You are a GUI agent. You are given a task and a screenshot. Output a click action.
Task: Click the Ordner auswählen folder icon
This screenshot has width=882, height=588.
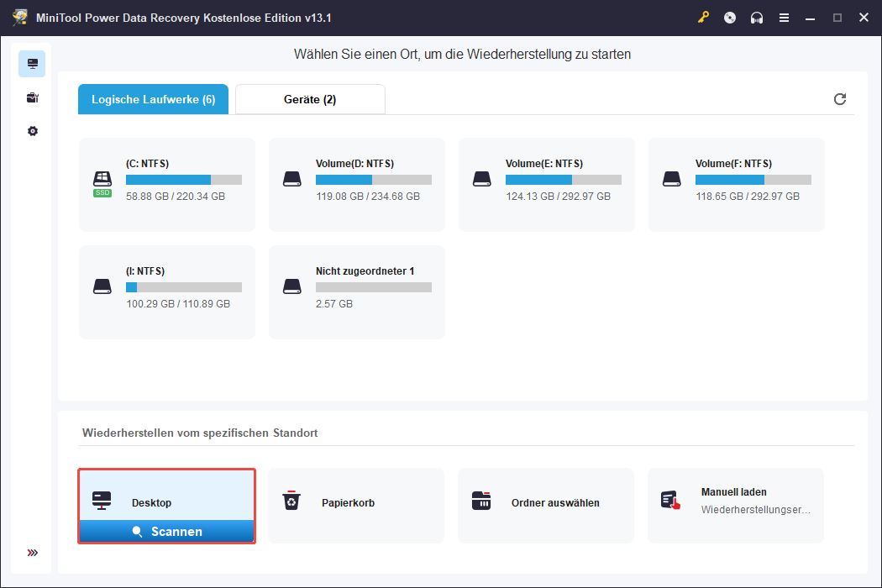tap(481, 501)
